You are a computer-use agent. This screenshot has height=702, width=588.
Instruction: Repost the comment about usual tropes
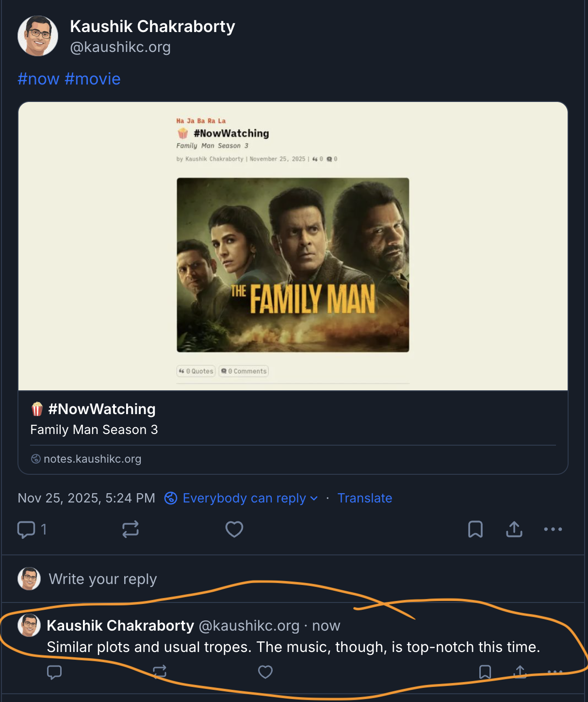160,672
